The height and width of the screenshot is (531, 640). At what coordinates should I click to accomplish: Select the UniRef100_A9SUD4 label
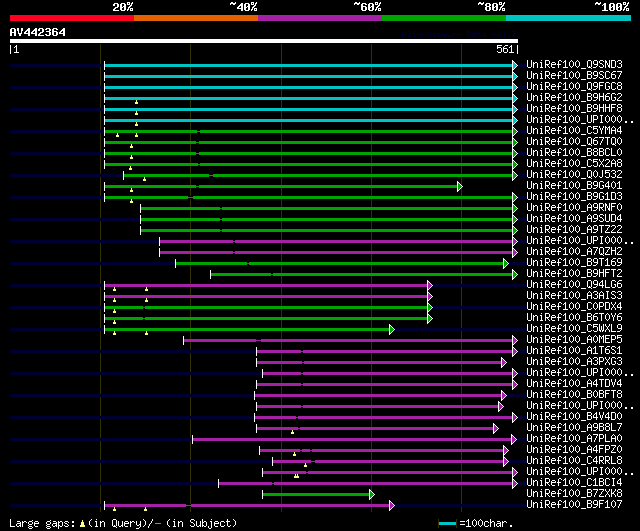574,219
